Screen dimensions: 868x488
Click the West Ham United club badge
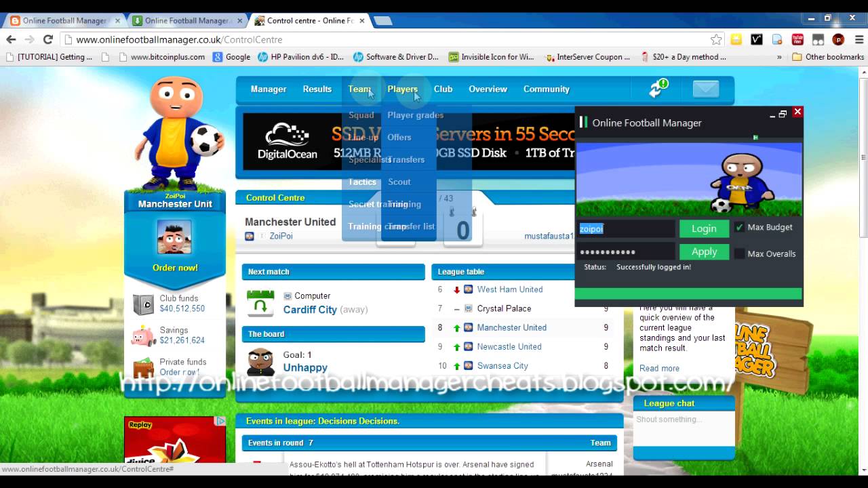pyautogui.click(x=468, y=289)
